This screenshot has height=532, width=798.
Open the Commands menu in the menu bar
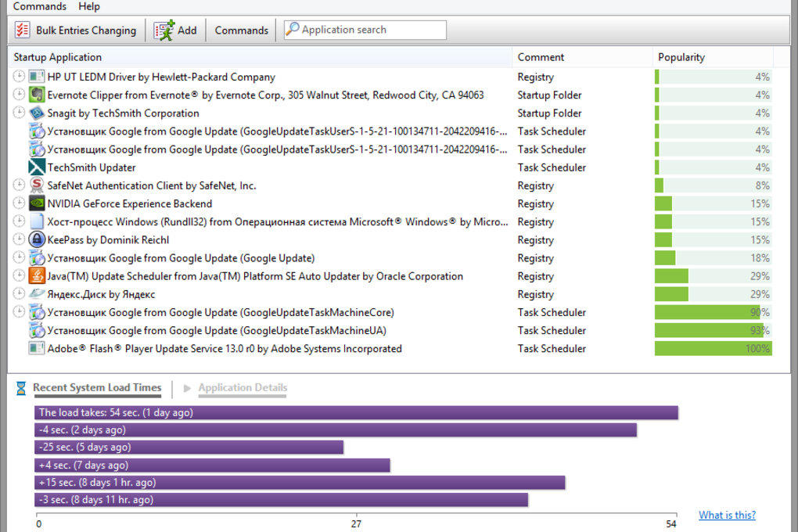pyautogui.click(x=40, y=6)
